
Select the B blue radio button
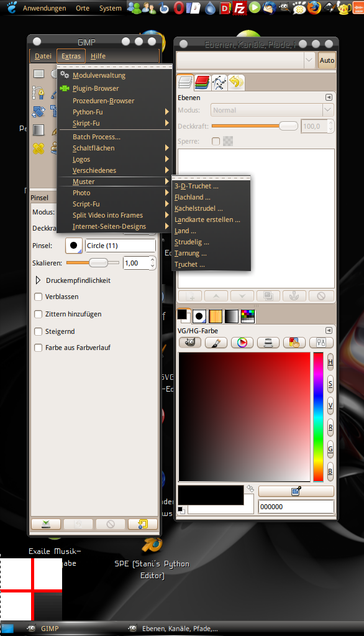tap(330, 471)
